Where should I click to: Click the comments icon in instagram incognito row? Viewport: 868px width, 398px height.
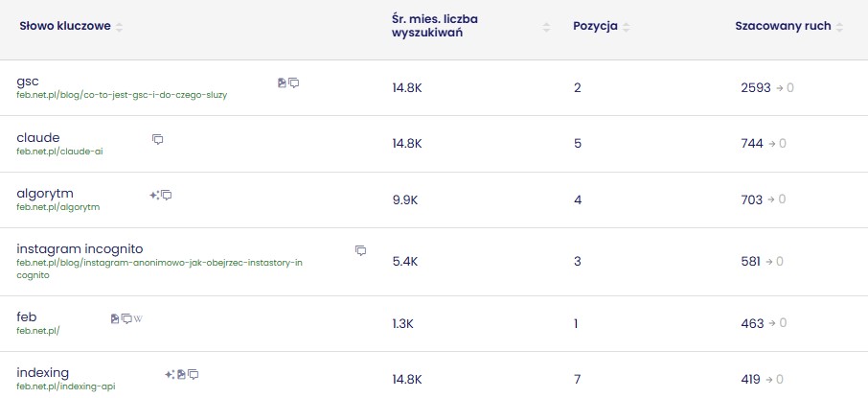pyautogui.click(x=361, y=250)
